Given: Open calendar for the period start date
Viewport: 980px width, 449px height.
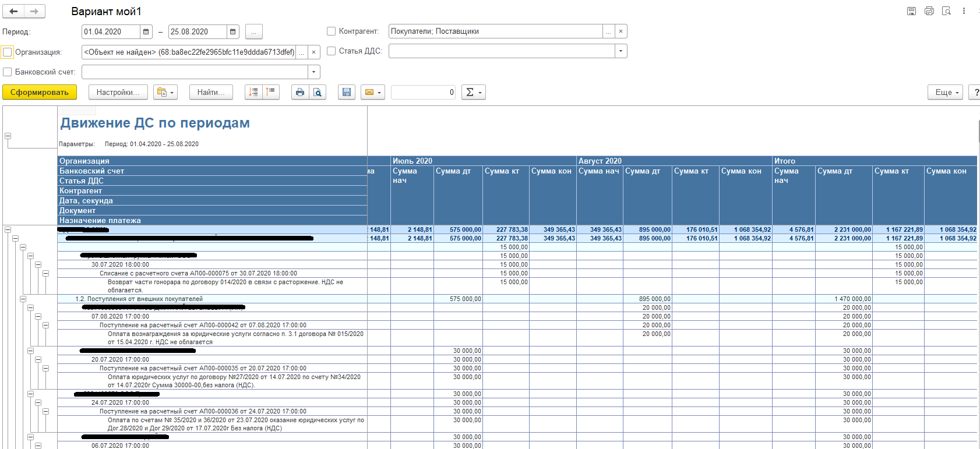Looking at the screenshot, I should (x=146, y=31).
